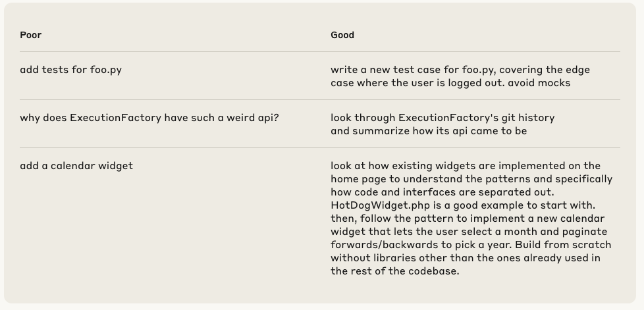The height and width of the screenshot is (310, 644).
Task: Click the "Good" column header
Action: pos(342,35)
